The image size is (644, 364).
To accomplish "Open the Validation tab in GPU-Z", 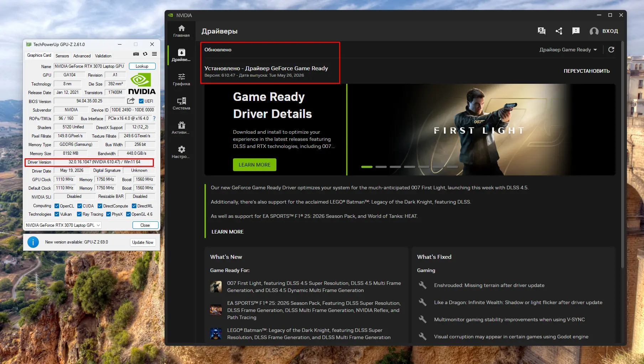I will (103, 56).
